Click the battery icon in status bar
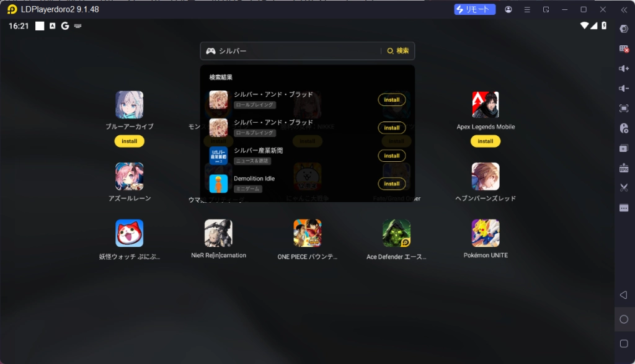Image resolution: width=635 pixels, height=364 pixels. (604, 25)
